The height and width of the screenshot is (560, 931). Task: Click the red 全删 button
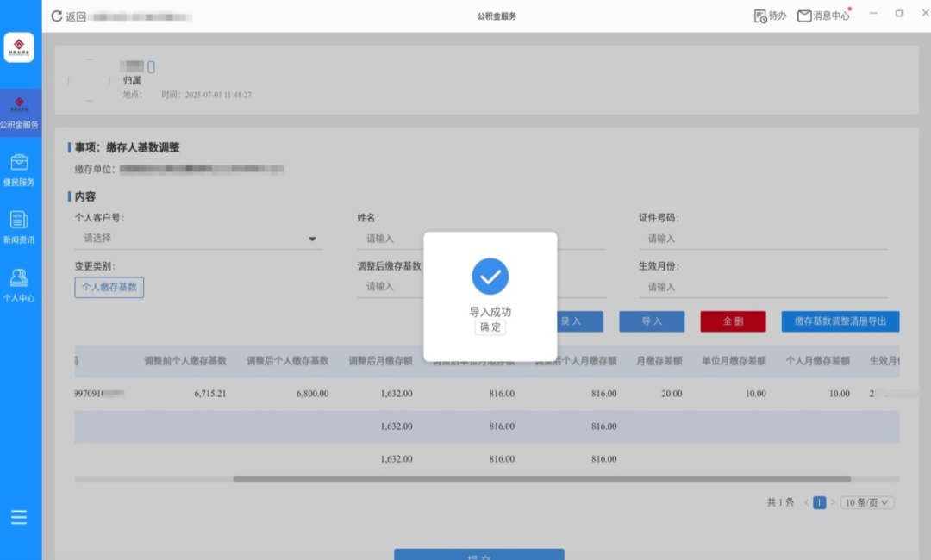click(x=734, y=321)
